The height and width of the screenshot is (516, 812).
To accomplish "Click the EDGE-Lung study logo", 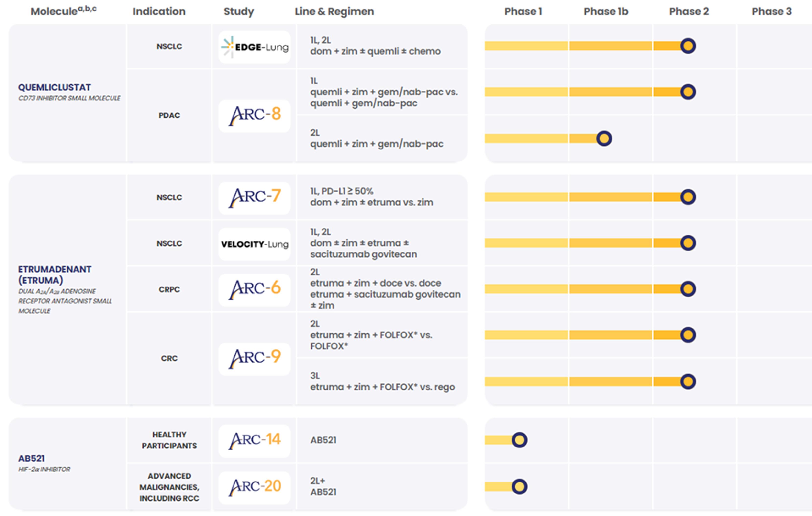I will (255, 47).
